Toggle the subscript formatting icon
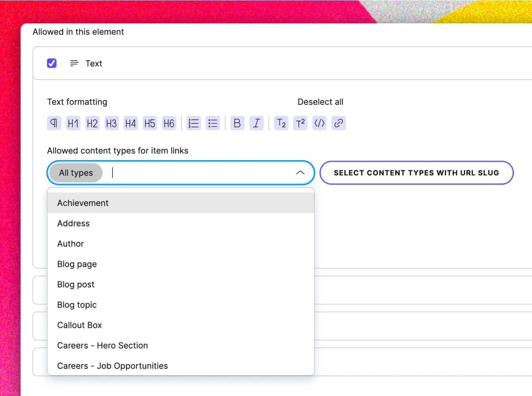The width and height of the screenshot is (532, 396). point(281,123)
